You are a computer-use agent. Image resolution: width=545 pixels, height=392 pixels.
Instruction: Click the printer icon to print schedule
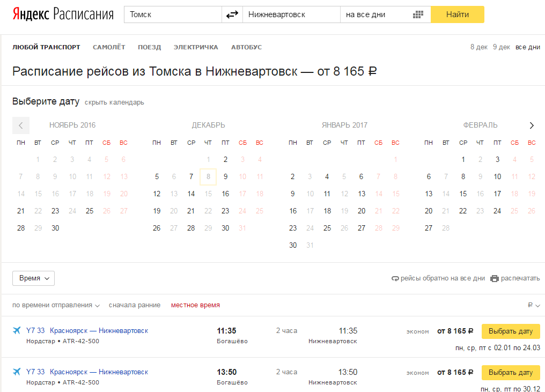(495, 278)
